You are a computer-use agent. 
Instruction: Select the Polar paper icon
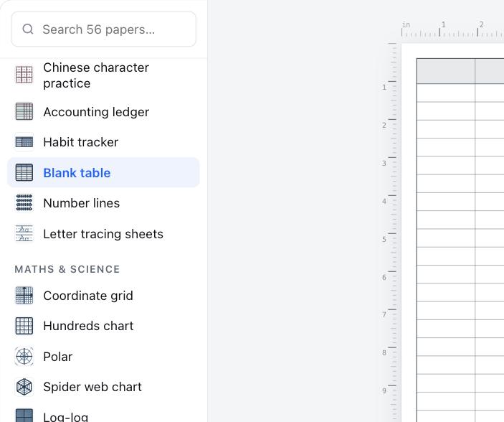pos(24,357)
